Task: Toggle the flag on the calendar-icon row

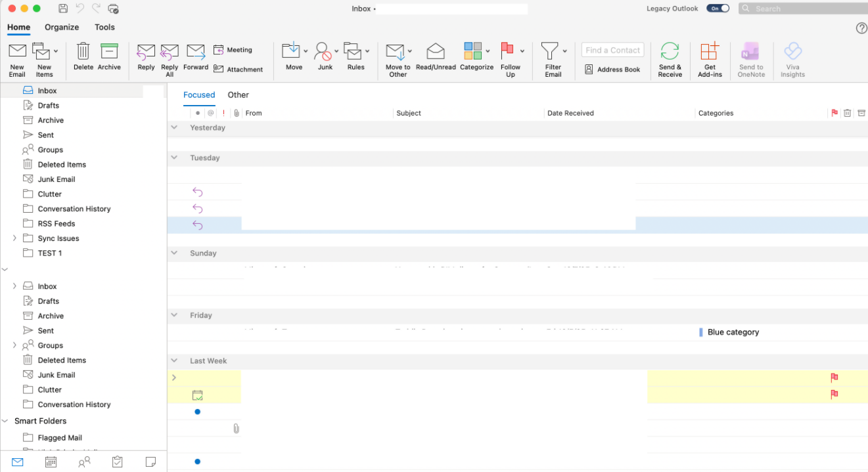Action: tap(834, 395)
